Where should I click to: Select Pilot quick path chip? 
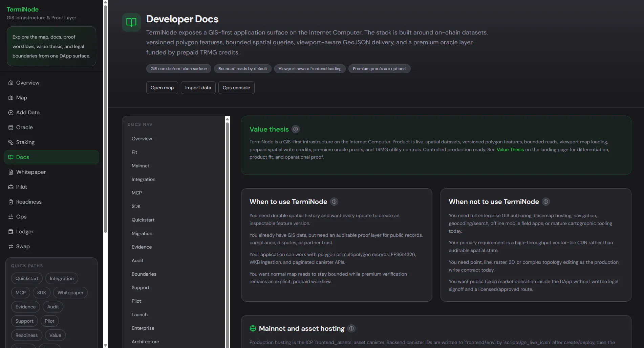pyautogui.click(x=49, y=321)
